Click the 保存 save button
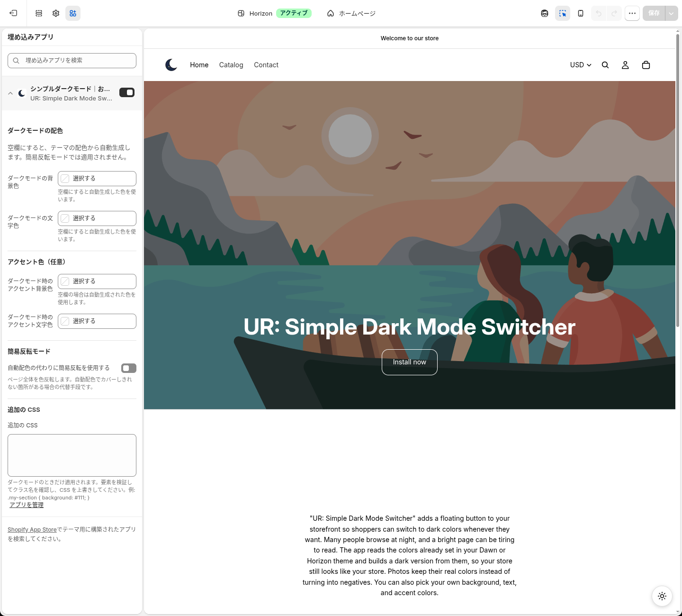This screenshot has height=616, width=682. point(654,13)
